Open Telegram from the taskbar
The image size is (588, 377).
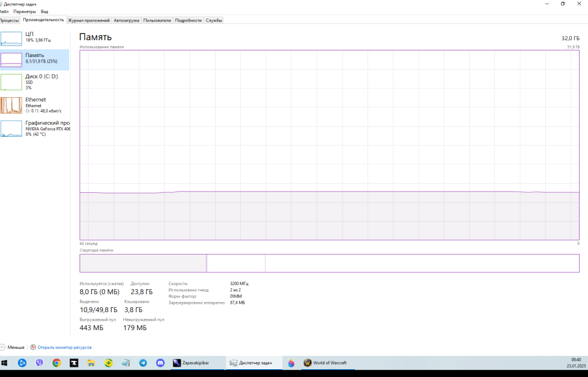(143, 363)
